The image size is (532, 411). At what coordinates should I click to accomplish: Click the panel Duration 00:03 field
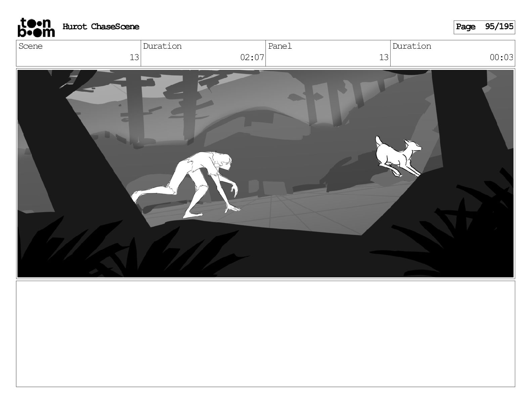pos(452,53)
